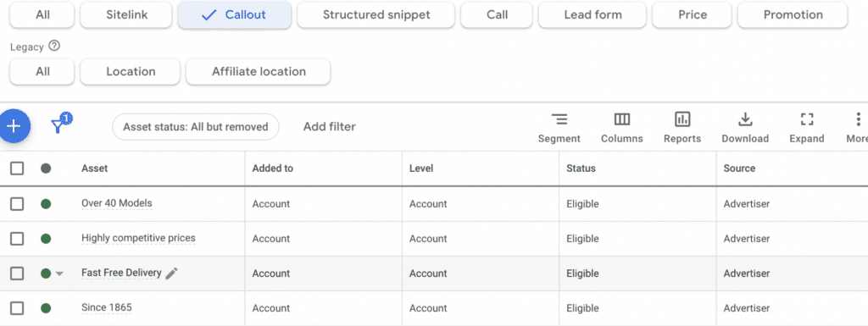Viewport: 868px width, 326px height.
Task: Click the Legacy help question mark icon
Action: (54, 47)
